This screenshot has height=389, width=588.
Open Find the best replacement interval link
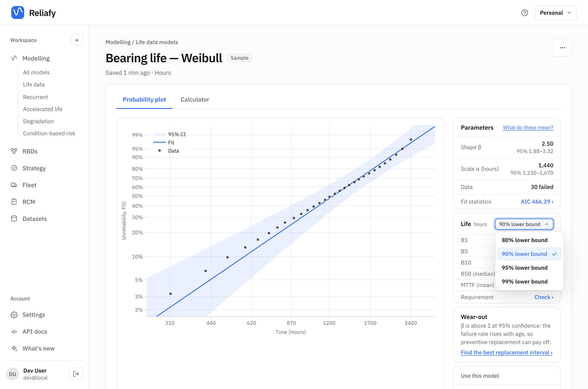[507, 352]
